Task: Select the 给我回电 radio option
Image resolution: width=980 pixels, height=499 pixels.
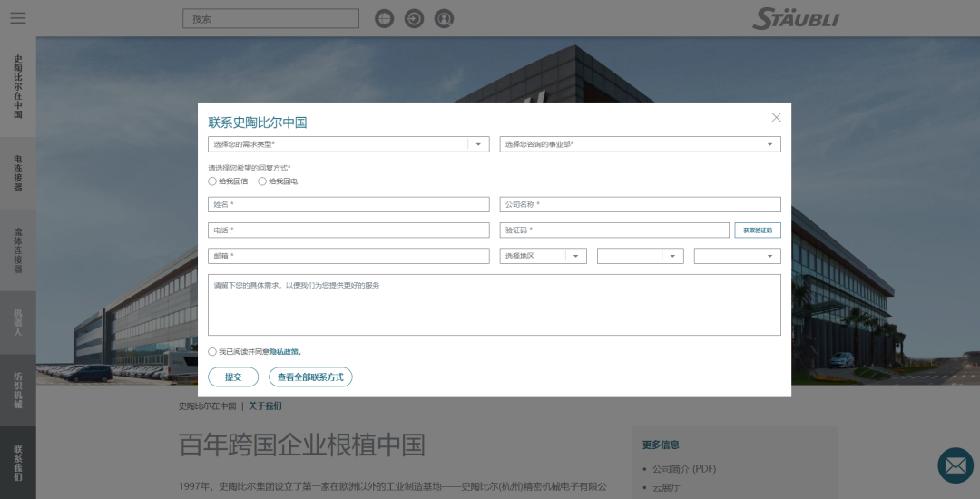Action: pyautogui.click(x=262, y=181)
